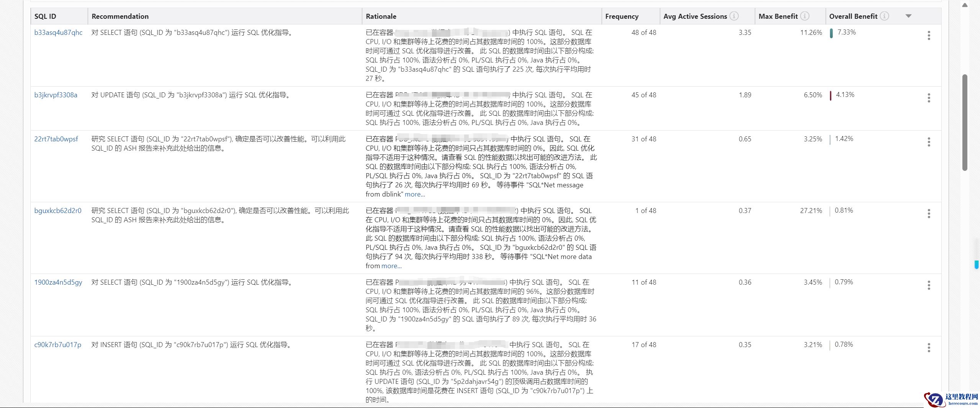Open SQL ID c90k7rb7u017p link
This screenshot has width=980, height=408.
pyautogui.click(x=58, y=345)
